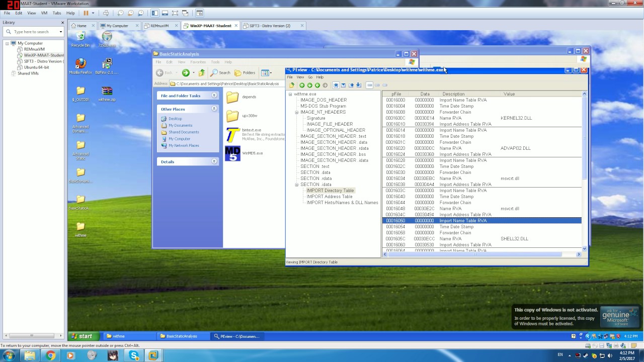Collapse the Other Places panel

point(214,109)
